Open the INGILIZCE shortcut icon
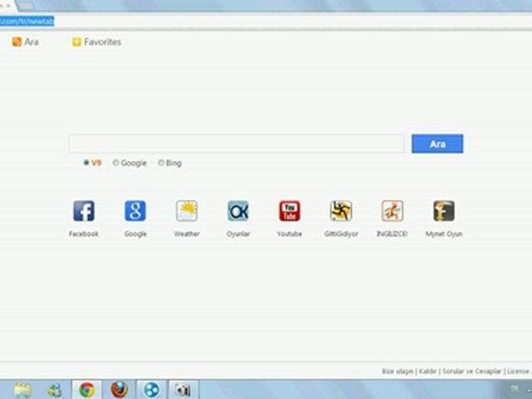The width and height of the screenshot is (532, 399). click(392, 211)
